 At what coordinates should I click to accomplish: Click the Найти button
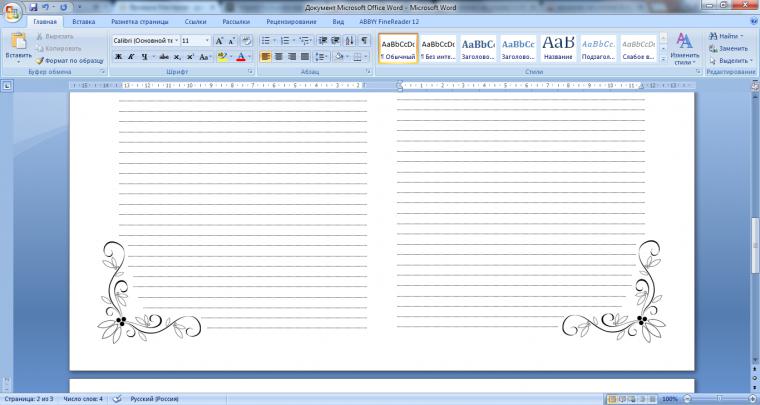[726, 36]
